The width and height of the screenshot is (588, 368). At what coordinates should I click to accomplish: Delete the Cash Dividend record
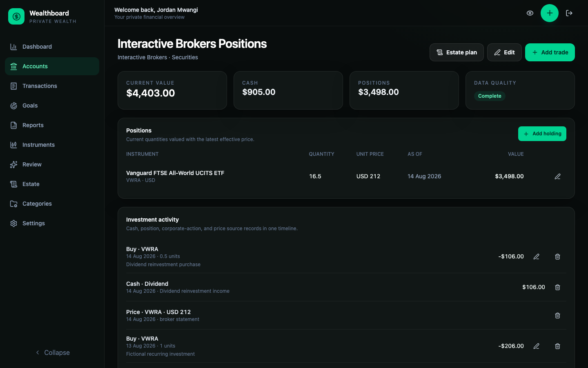[557, 287]
